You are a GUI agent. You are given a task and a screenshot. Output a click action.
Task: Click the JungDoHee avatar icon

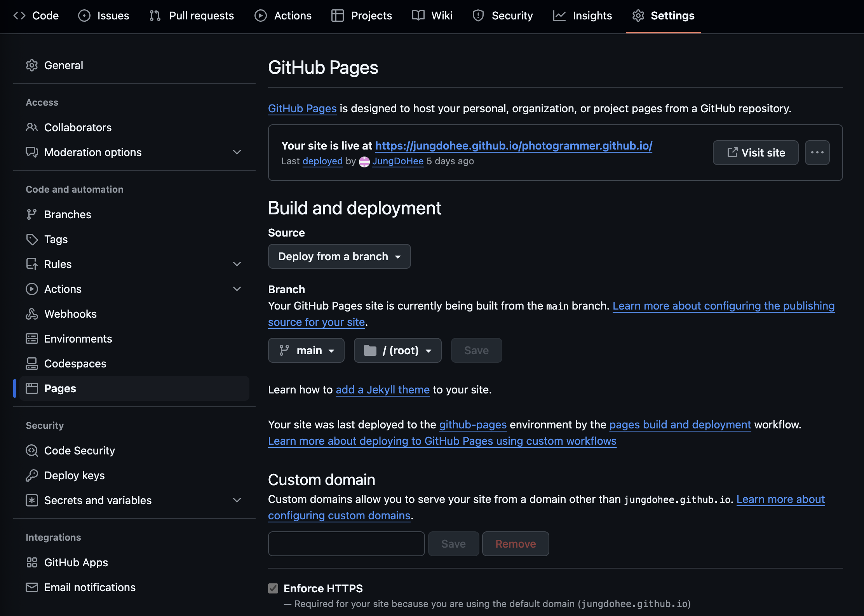(364, 162)
